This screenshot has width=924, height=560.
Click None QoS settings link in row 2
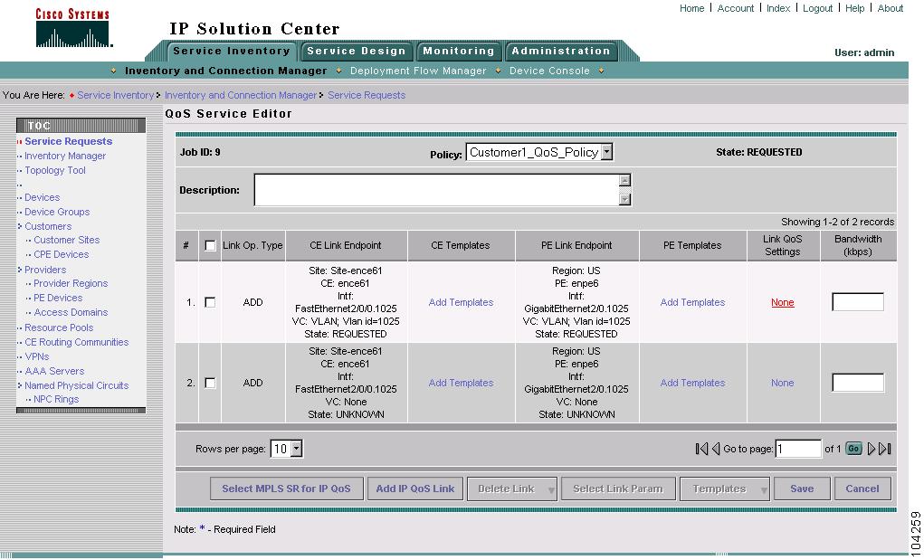coord(783,383)
